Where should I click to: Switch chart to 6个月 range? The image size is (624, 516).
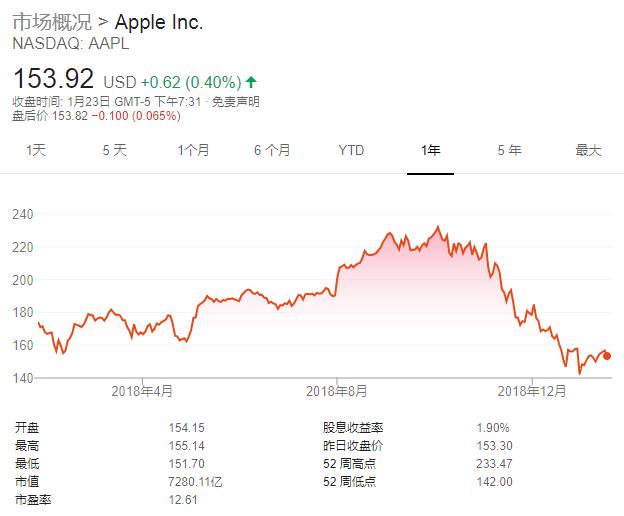(x=272, y=150)
